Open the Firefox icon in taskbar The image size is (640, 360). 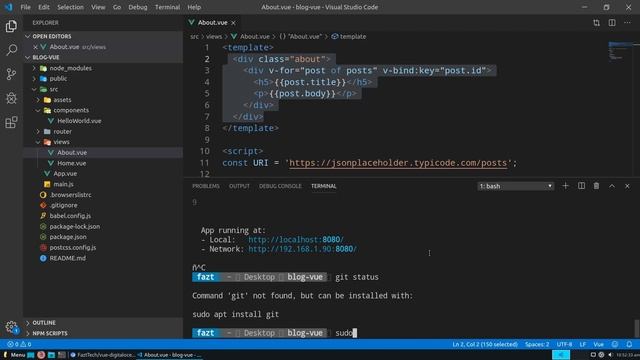click(x=41, y=355)
